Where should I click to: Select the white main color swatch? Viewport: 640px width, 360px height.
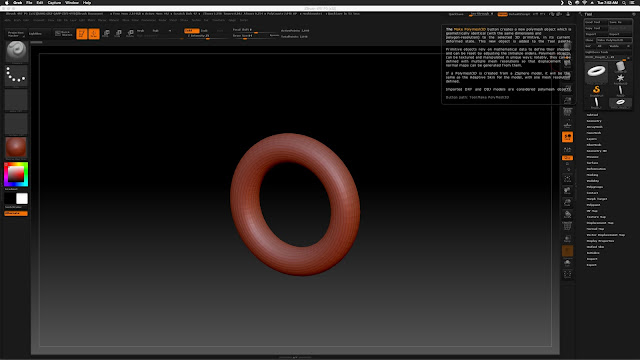22,198
